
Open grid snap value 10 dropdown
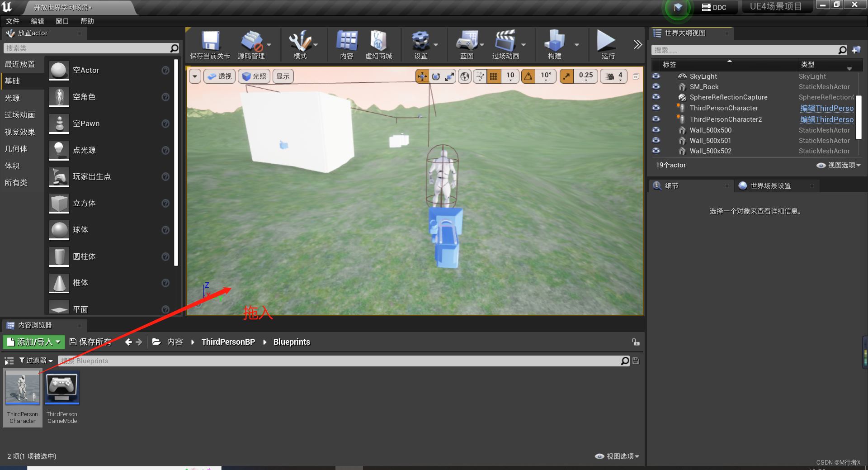(x=510, y=76)
